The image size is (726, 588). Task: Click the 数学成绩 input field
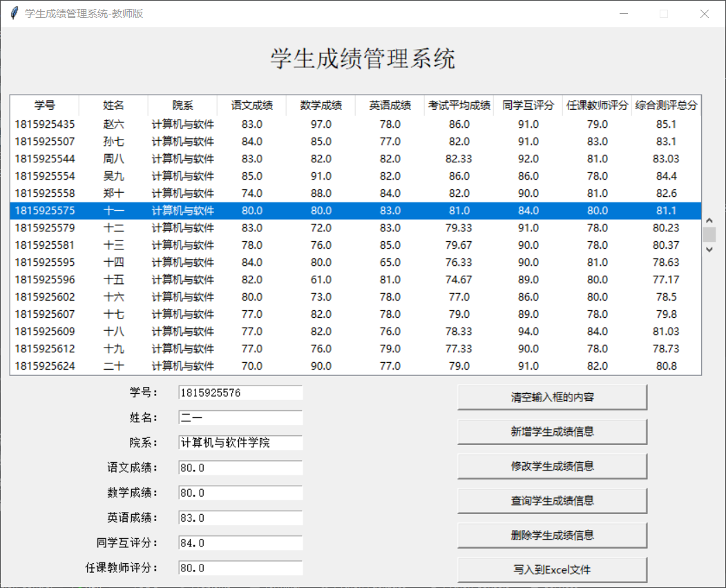click(x=240, y=493)
